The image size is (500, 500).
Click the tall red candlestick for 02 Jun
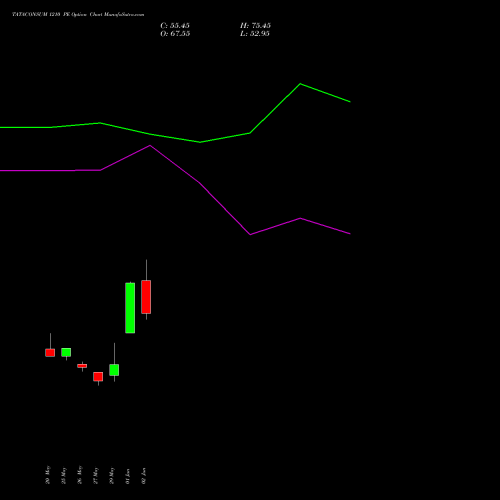(x=146, y=297)
